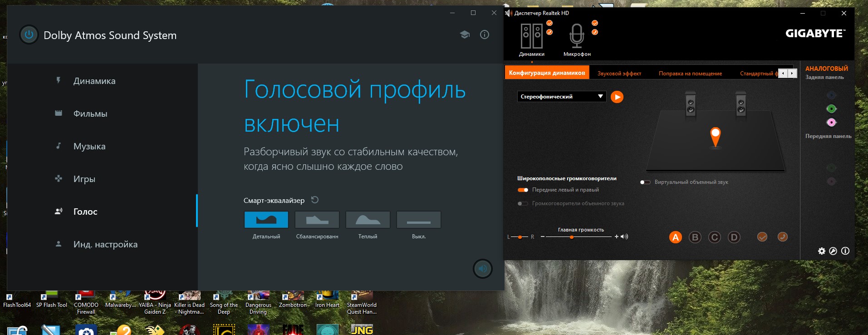The height and width of the screenshot is (335, 868).
Task: Select the Микрофон device in Realtek
Action: tap(577, 40)
